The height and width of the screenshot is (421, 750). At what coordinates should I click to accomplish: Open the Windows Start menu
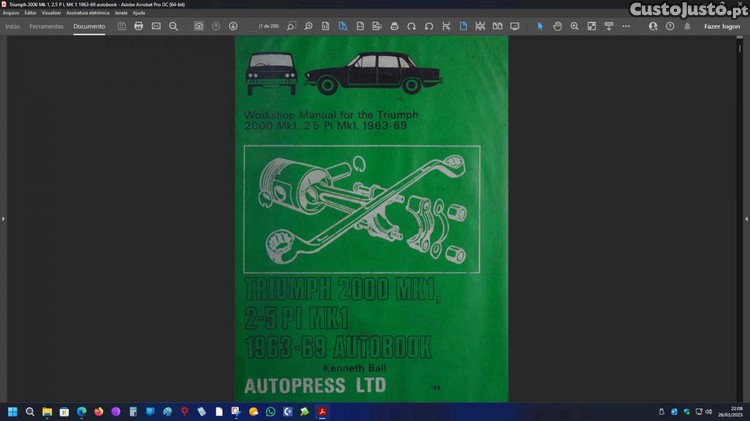click(x=13, y=411)
